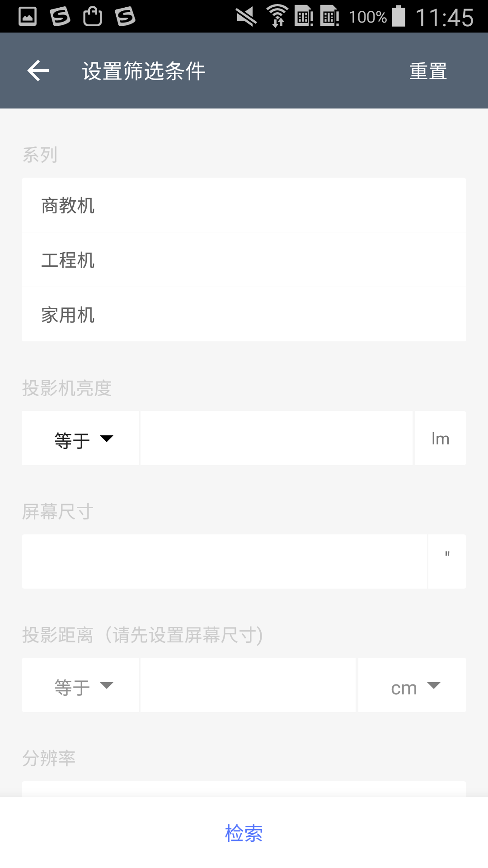This screenshot has width=488, height=868.
Task: Tap the battery status icon
Action: coord(399,17)
